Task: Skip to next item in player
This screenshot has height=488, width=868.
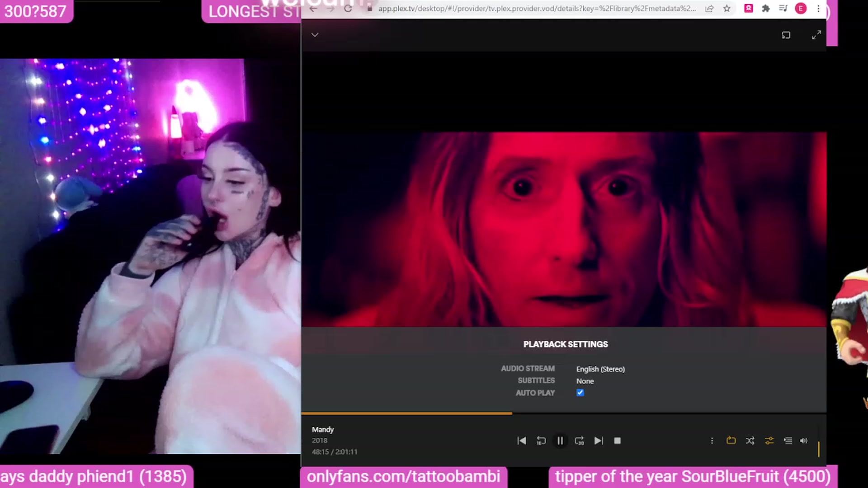Action: [599, 441]
